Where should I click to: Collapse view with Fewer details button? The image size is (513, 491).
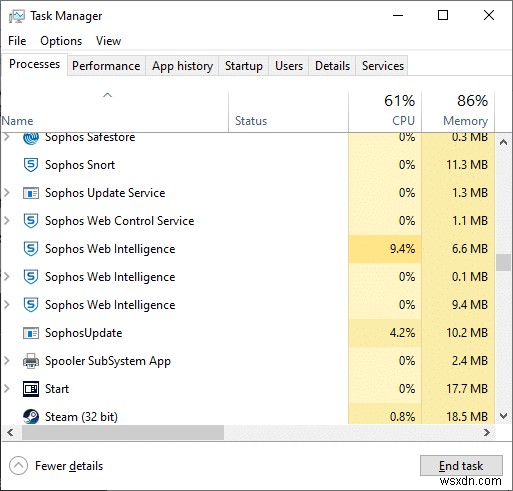tap(56, 466)
